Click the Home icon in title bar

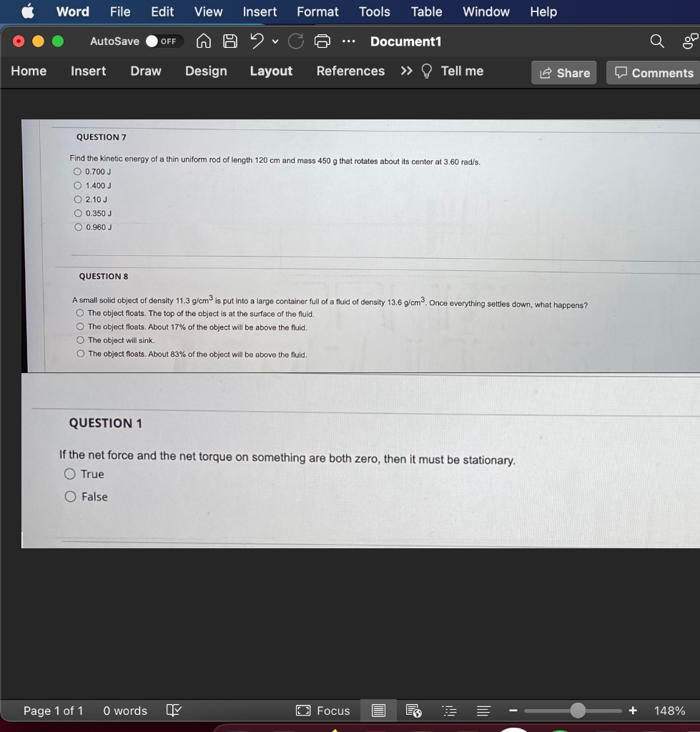(x=204, y=41)
